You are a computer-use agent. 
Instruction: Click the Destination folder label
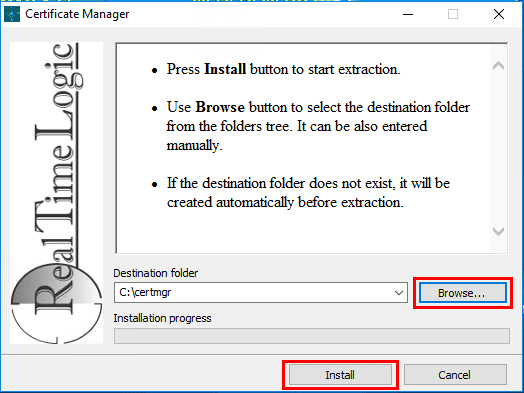(x=156, y=273)
